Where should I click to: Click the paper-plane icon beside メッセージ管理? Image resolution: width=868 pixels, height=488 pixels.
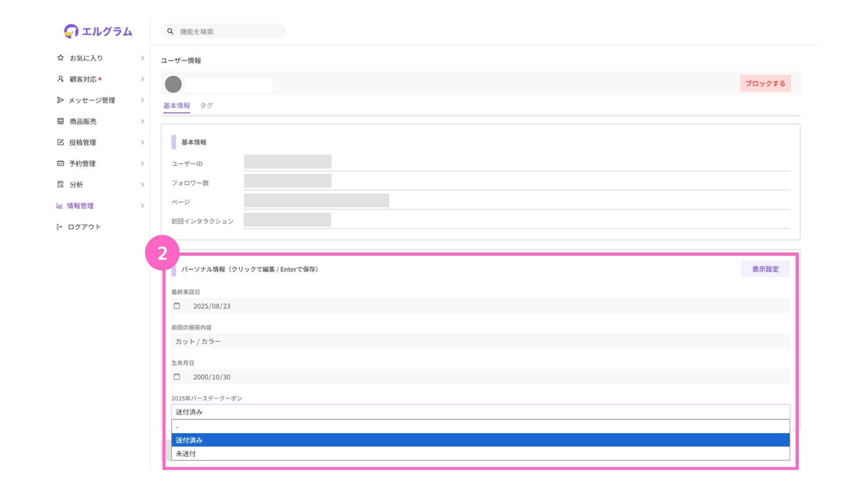[x=61, y=100]
